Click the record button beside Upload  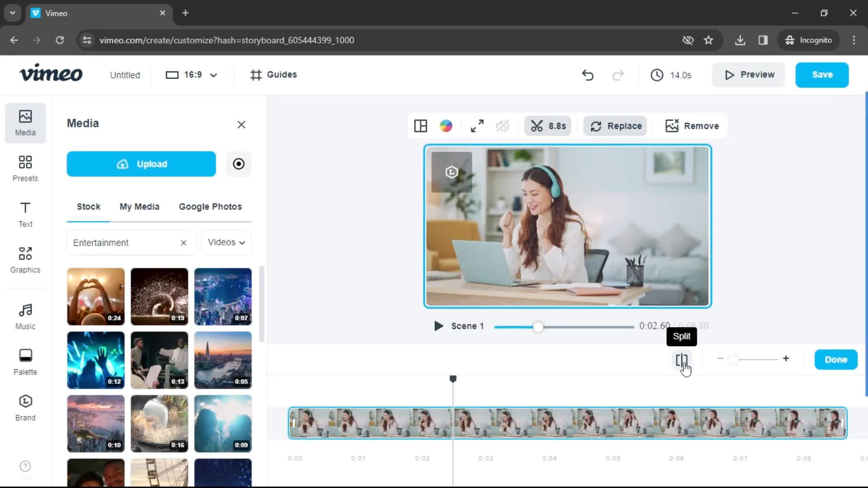point(239,164)
